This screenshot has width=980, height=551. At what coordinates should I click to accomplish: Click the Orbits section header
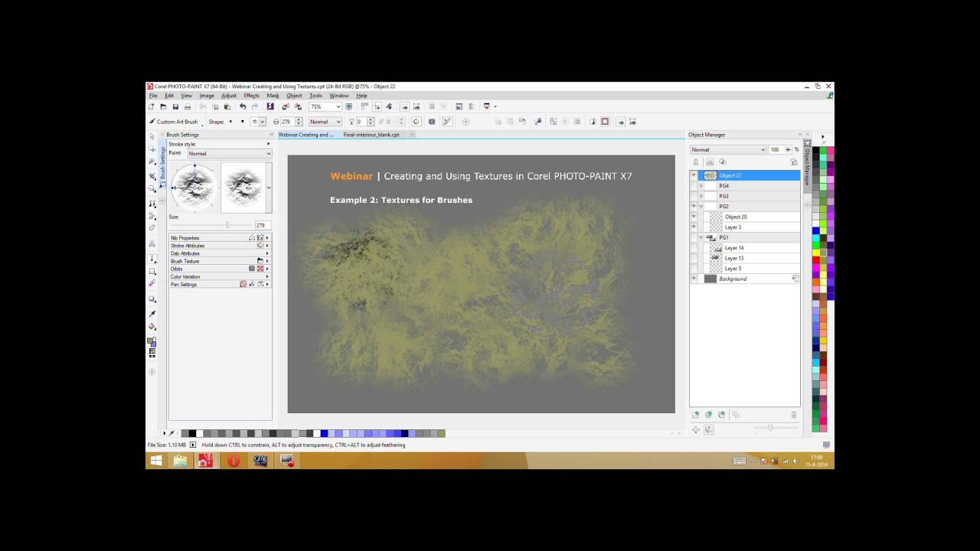coord(219,269)
